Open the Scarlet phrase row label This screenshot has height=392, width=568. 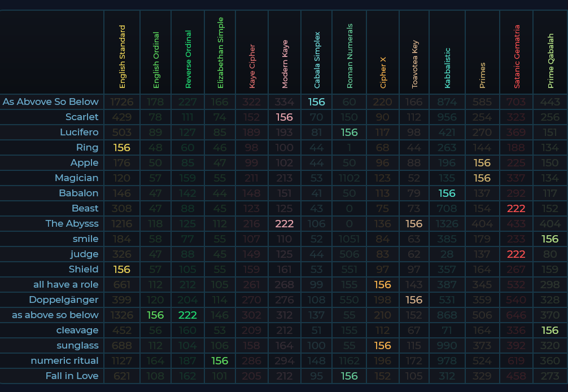pyautogui.click(x=82, y=117)
